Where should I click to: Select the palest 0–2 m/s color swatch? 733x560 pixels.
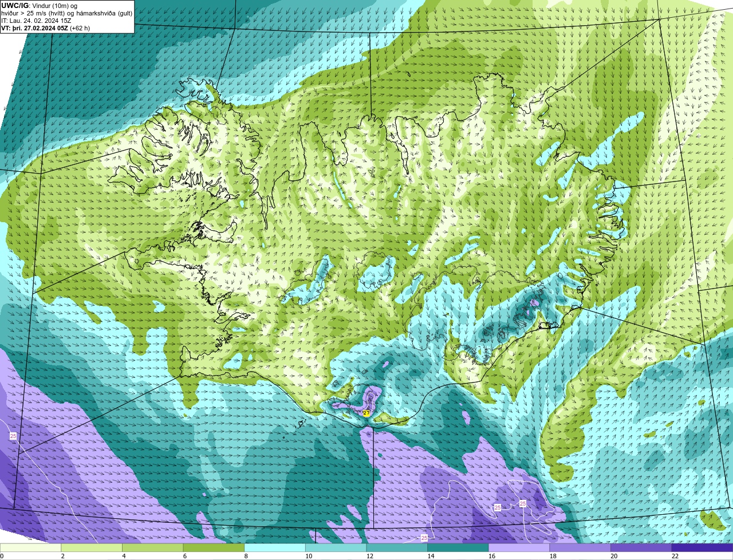pos(30,547)
